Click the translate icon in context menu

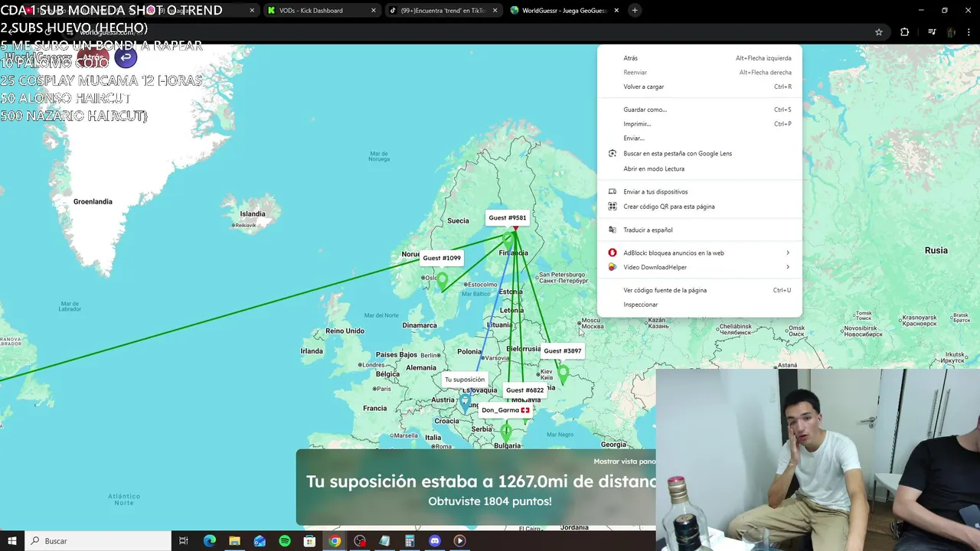612,230
